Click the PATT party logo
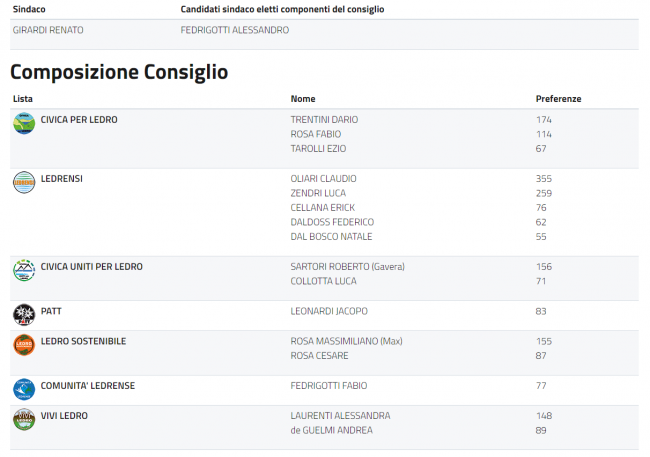650x457 pixels. (x=24, y=315)
